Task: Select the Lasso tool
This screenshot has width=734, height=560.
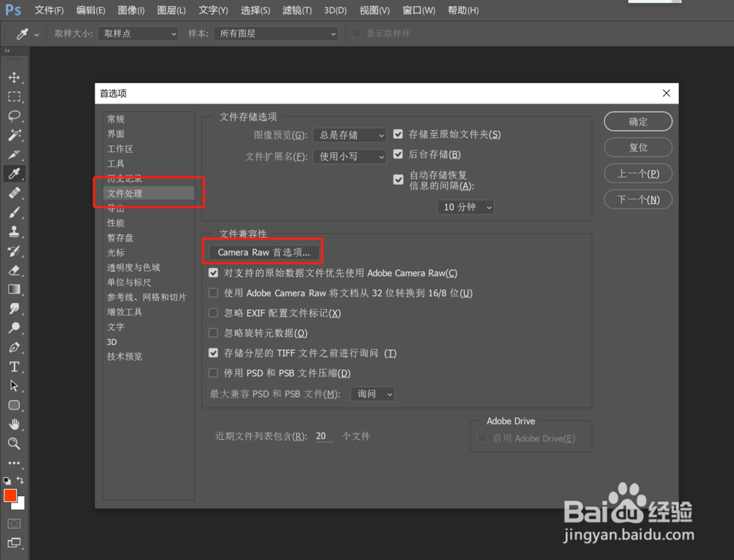Action: [14, 116]
